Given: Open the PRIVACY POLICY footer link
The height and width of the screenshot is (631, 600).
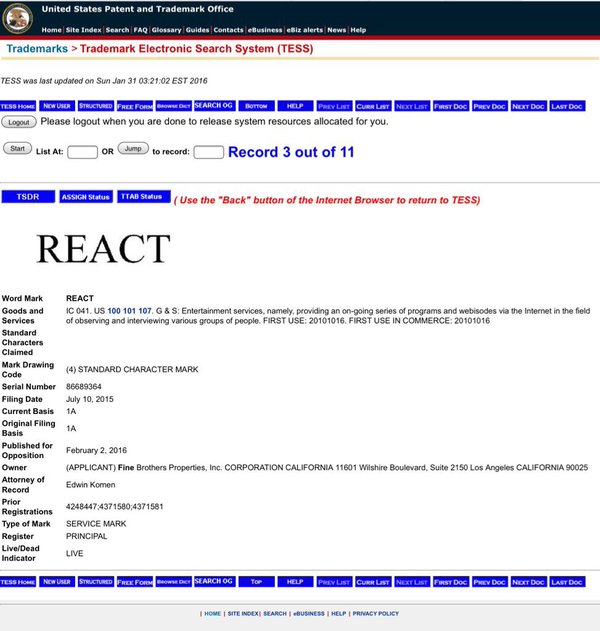Looking at the screenshot, I should click(x=376, y=614).
